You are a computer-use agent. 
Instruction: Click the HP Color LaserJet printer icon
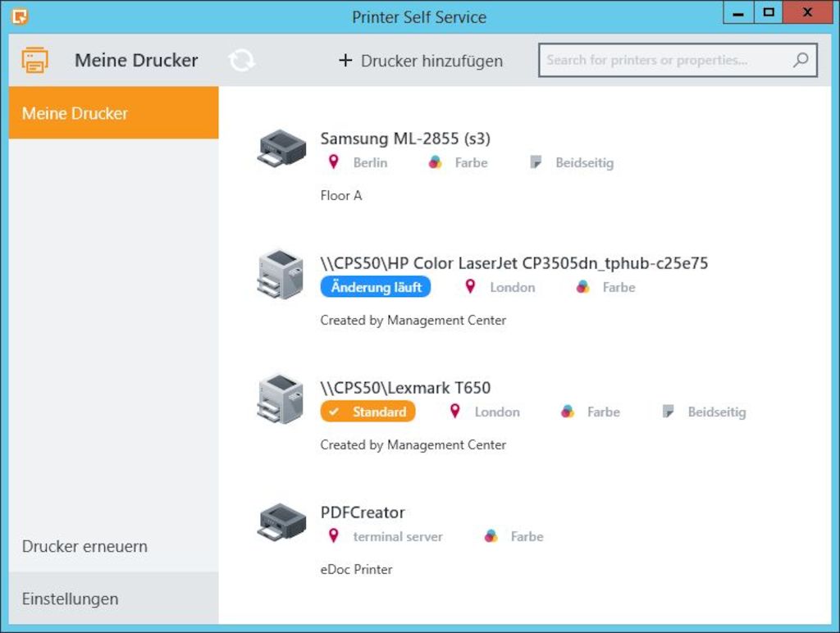281,274
